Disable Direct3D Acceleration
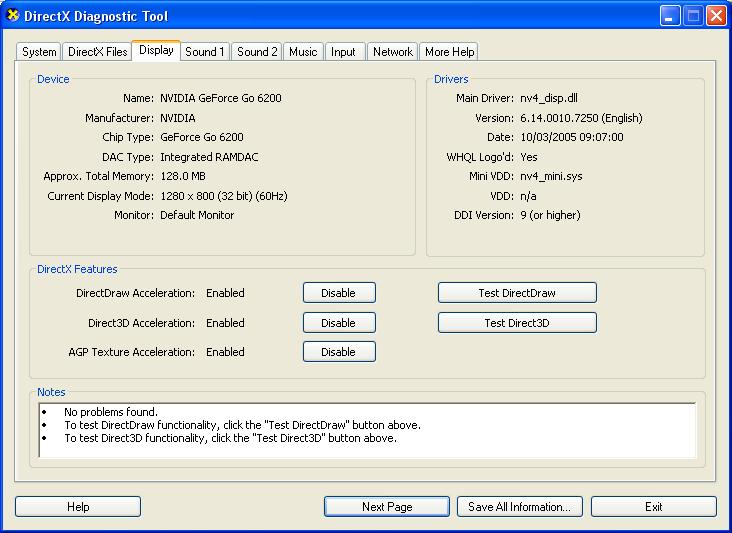This screenshot has width=732, height=533. (x=339, y=323)
